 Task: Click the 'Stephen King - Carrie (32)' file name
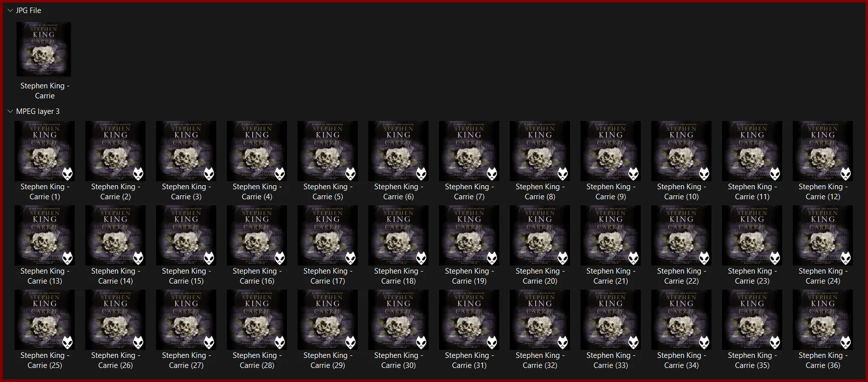(x=540, y=360)
